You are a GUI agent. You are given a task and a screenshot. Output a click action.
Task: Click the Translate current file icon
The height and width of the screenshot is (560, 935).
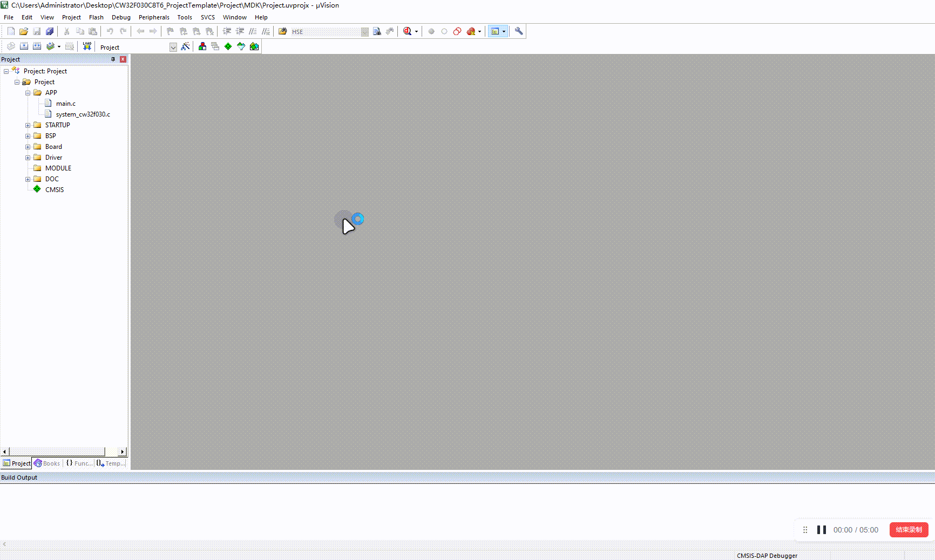[11, 46]
